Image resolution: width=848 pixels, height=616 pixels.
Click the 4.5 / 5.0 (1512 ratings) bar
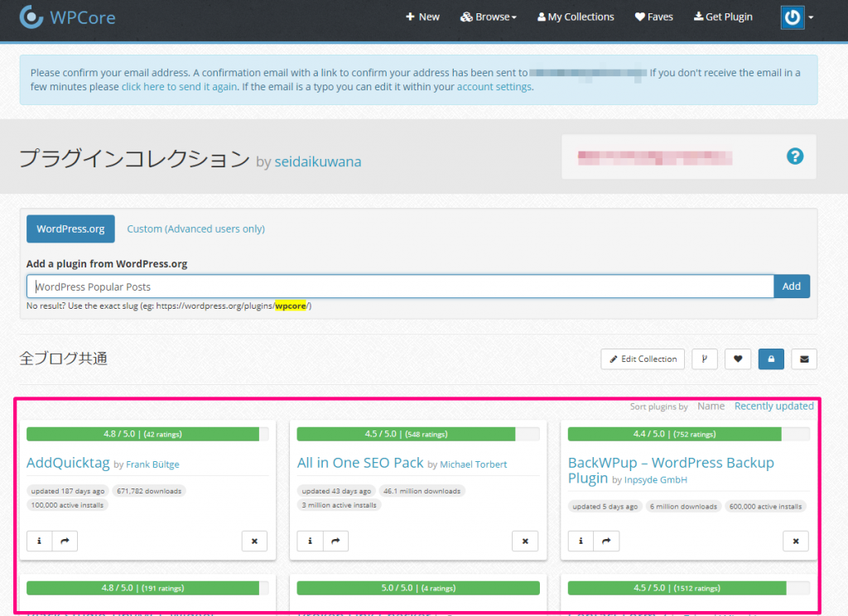688,589
